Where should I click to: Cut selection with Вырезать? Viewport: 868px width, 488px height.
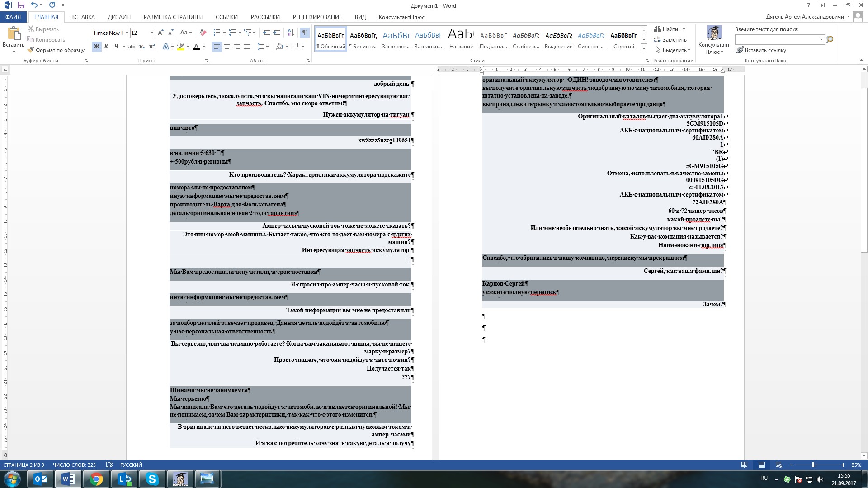(43, 29)
